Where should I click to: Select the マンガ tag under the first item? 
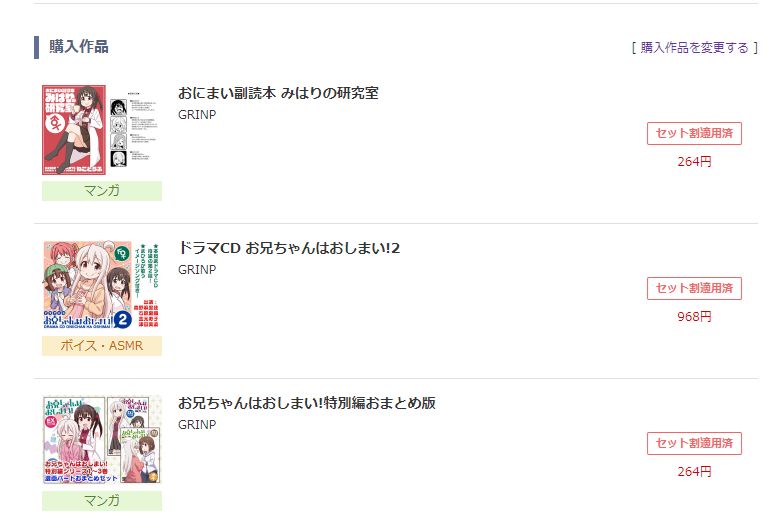102,191
